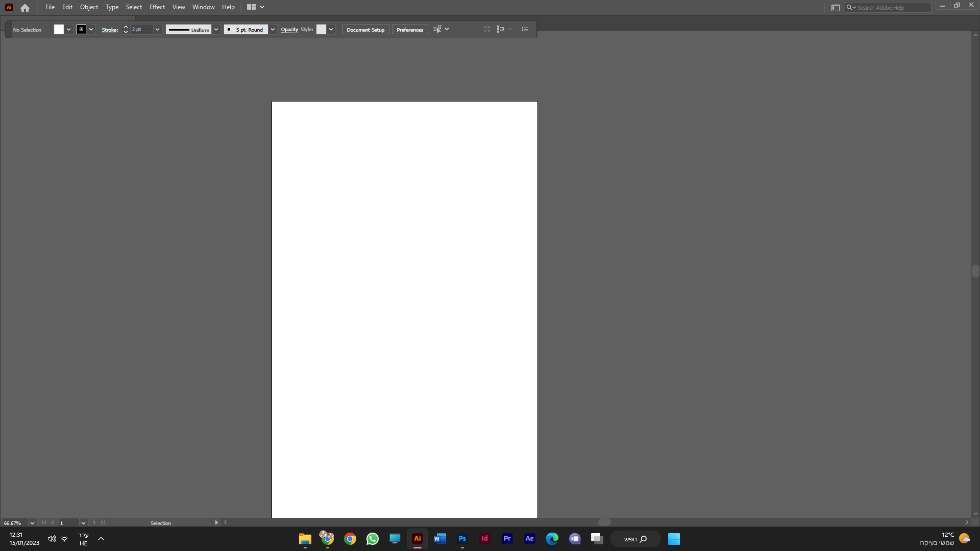This screenshot has width=980, height=551.
Task: Click the white fill color swatch
Action: [x=59, y=30]
